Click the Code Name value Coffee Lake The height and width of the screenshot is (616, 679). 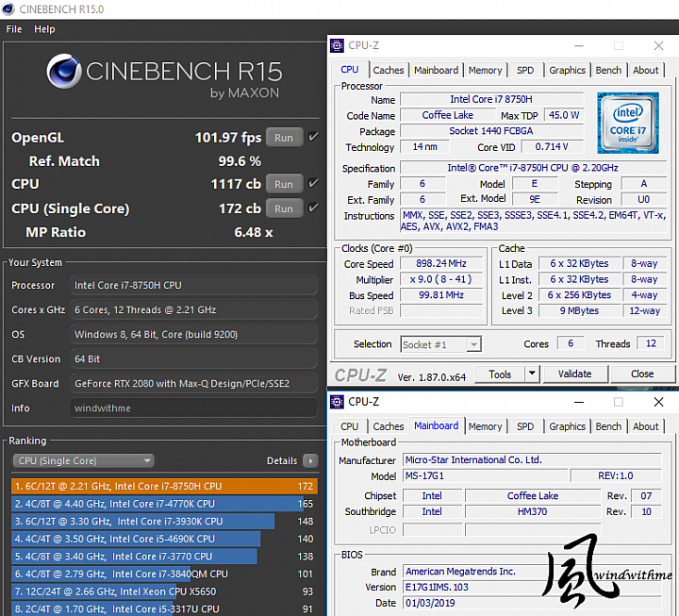(x=448, y=115)
